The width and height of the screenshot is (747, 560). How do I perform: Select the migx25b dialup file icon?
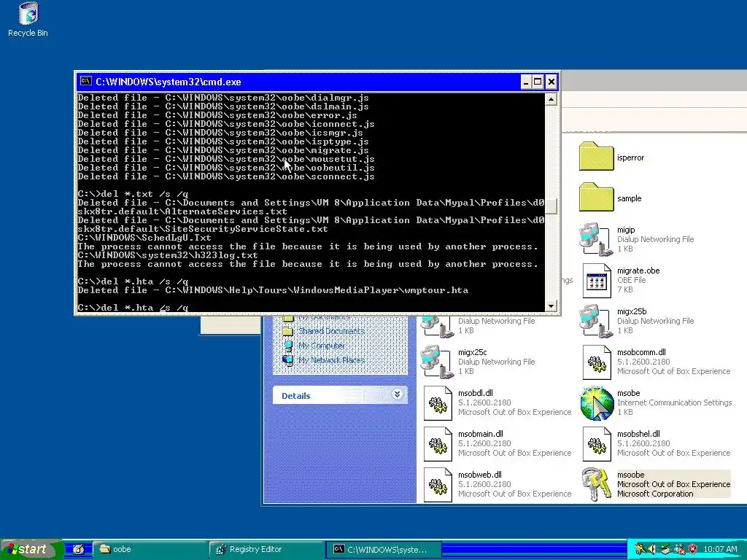[x=595, y=321]
